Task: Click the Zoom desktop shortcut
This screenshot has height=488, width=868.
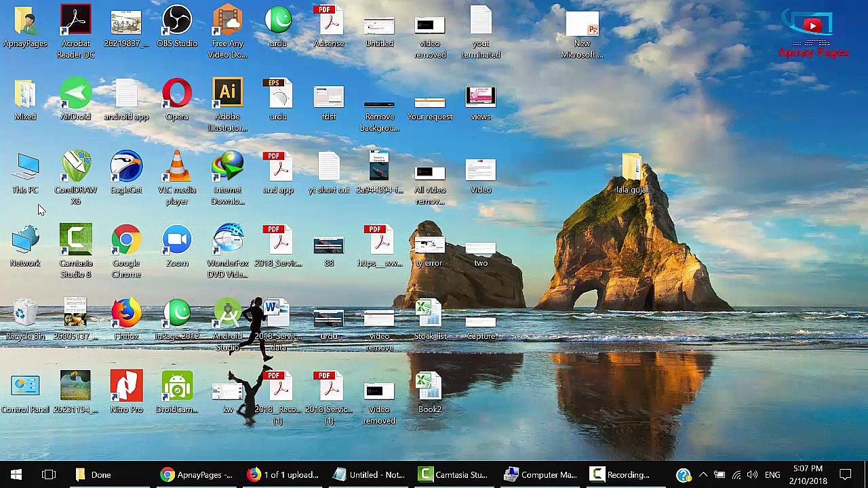Action: [x=177, y=241]
